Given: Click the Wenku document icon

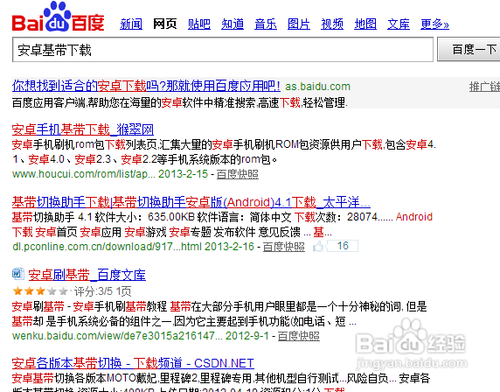Looking at the screenshot, I should point(18,274).
